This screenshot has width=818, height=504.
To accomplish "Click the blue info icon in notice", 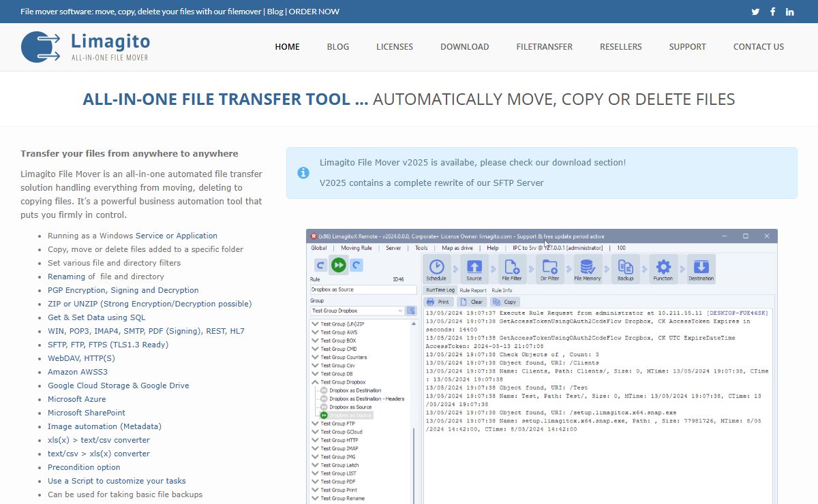I will click(303, 173).
